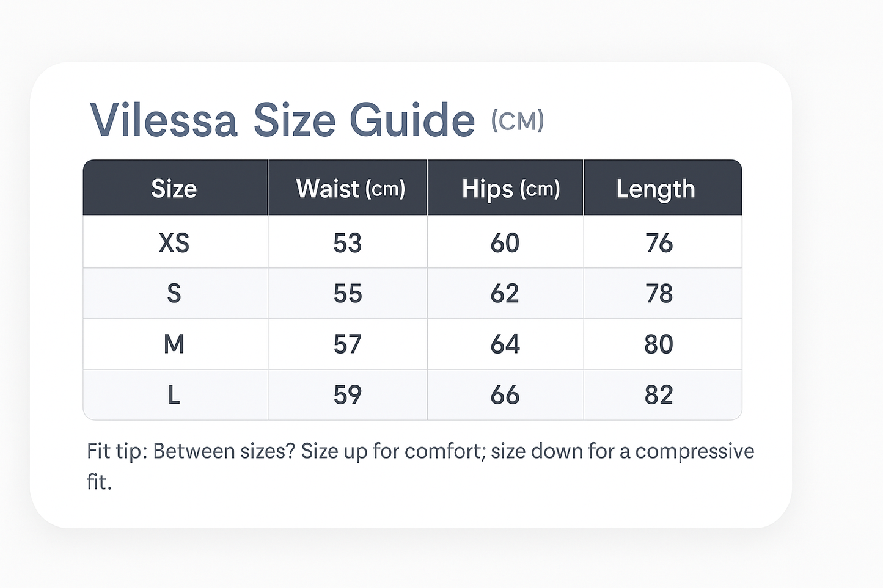Select the XS size cell
The height and width of the screenshot is (588, 883).
174,243
